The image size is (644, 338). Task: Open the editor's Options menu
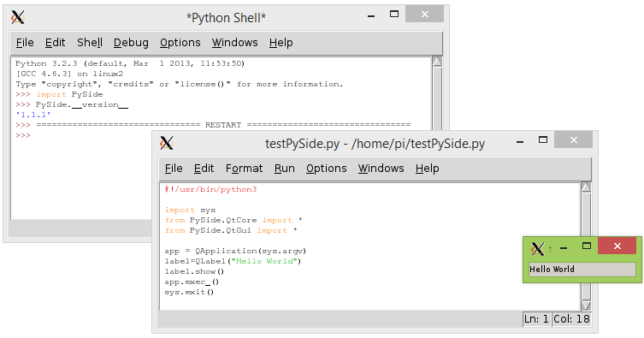326,169
